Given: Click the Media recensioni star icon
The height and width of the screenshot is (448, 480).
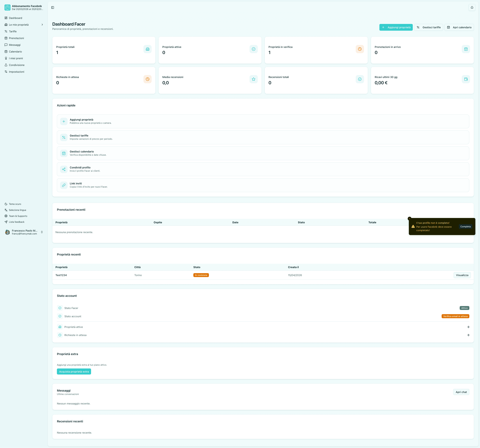Looking at the screenshot, I should [254, 79].
